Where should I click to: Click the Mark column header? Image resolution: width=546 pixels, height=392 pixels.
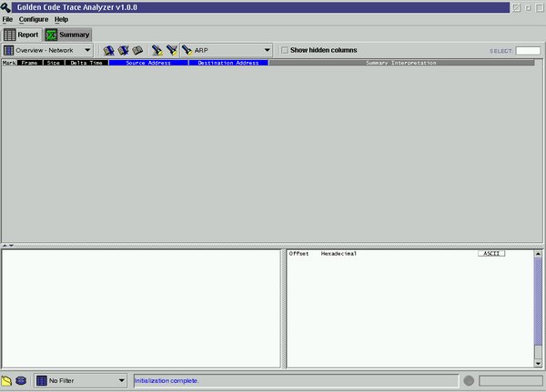point(9,63)
